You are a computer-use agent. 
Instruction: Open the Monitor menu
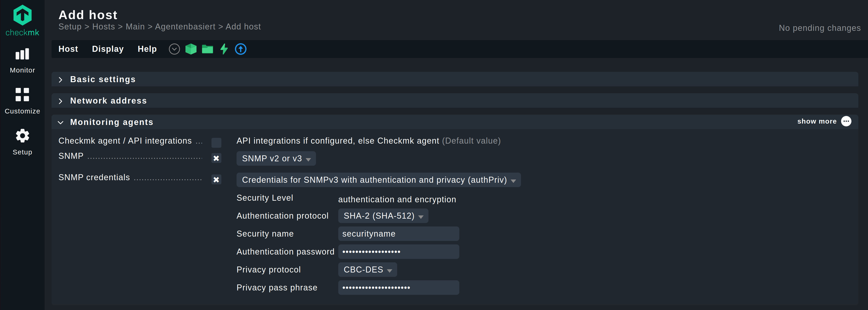[22, 61]
